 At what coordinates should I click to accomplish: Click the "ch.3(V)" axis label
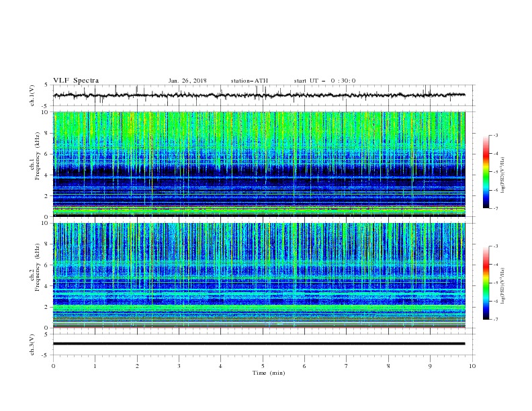(x=32, y=345)
